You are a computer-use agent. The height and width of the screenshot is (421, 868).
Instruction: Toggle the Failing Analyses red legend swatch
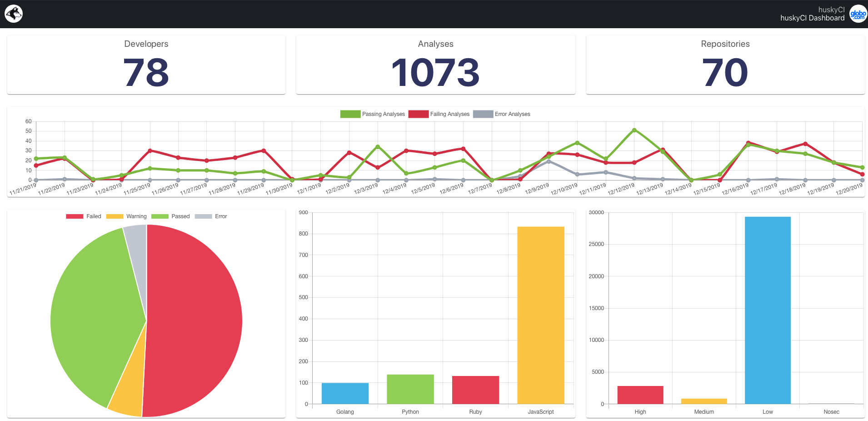click(419, 114)
